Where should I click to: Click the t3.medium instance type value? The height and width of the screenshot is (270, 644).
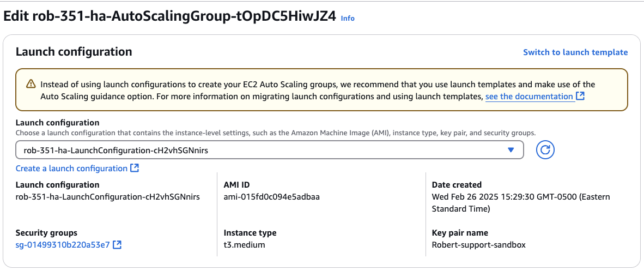(x=244, y=245)
